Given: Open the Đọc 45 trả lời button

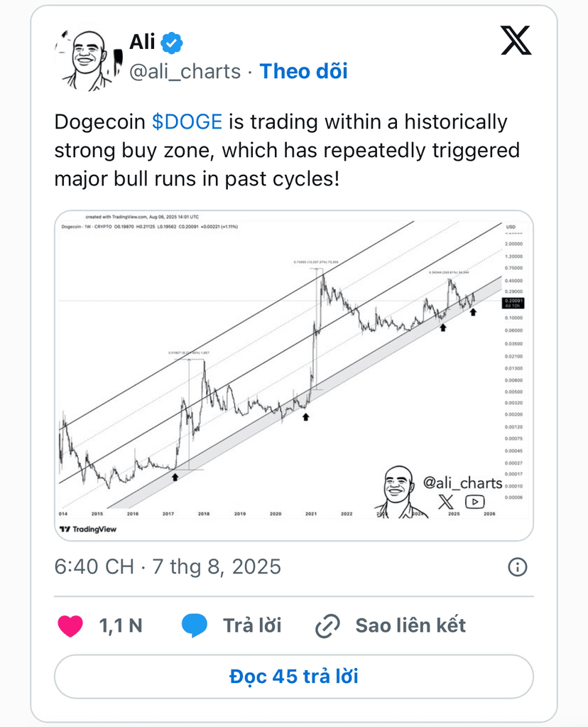Looking at the screenshot, I should tap(294, 677).
